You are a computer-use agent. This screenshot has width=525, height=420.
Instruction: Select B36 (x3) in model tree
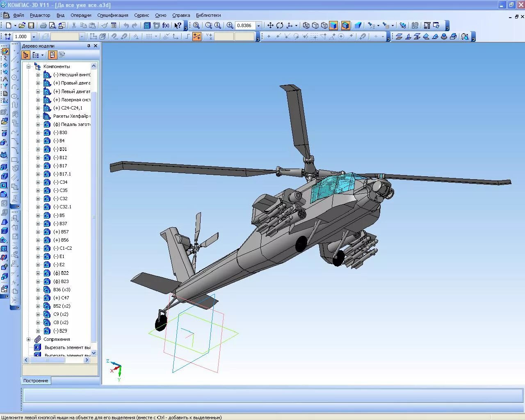[62, 290]
